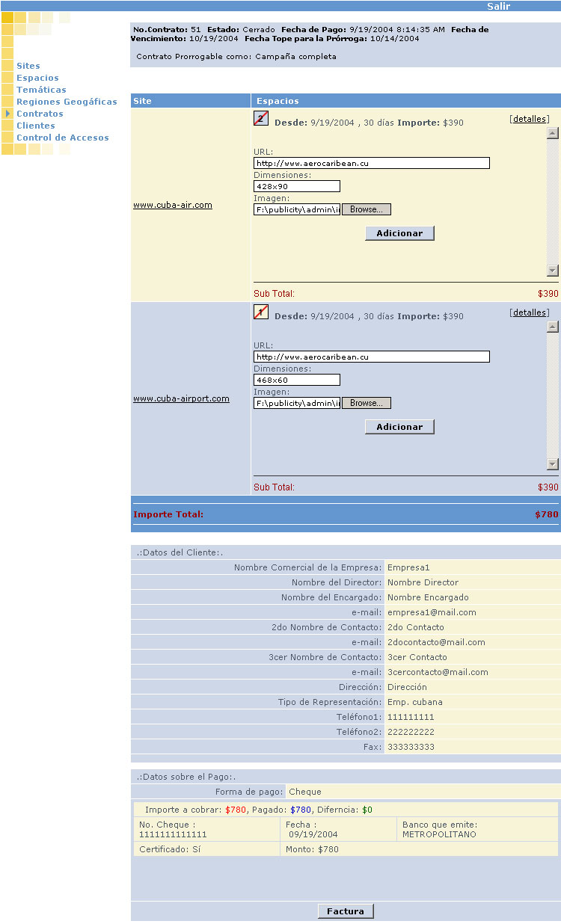
Task: Click the Factura button
Action: pos(346,911)
